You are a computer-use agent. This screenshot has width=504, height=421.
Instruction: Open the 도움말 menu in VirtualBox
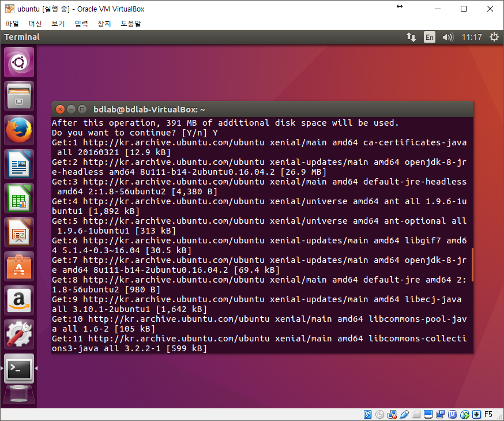[x=131, y=24]
